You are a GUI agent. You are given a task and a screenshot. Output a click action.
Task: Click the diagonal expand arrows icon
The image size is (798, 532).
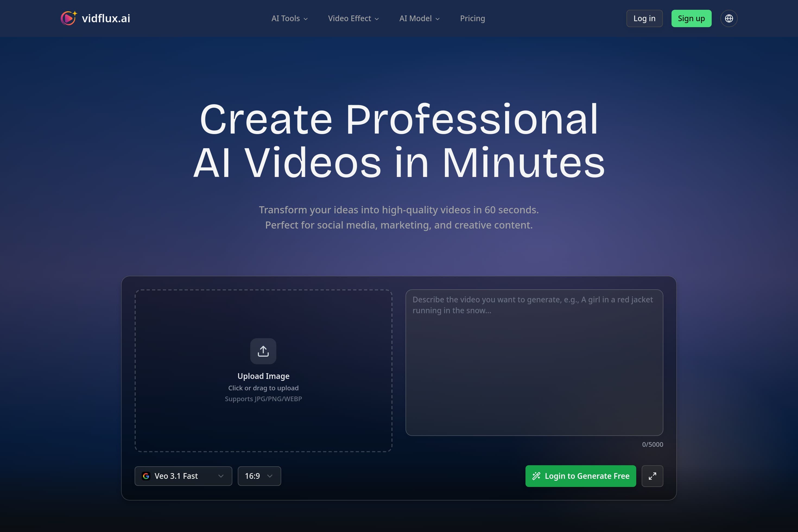(x=652, y=476)
